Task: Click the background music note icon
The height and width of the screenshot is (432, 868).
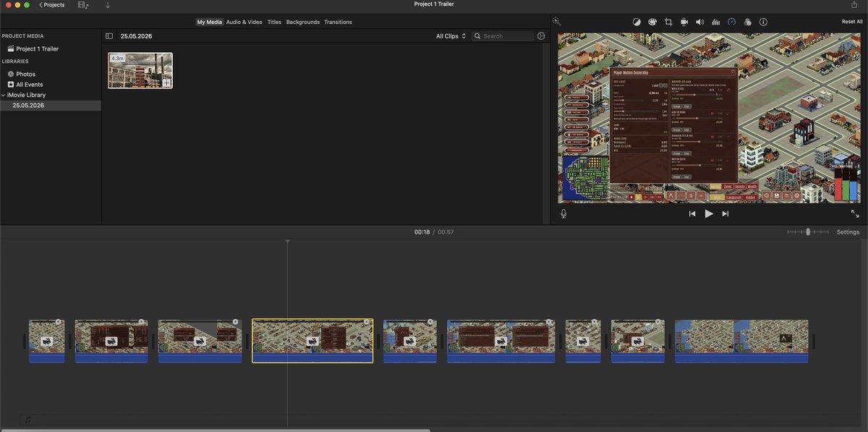Action: [x=27, y=419]
